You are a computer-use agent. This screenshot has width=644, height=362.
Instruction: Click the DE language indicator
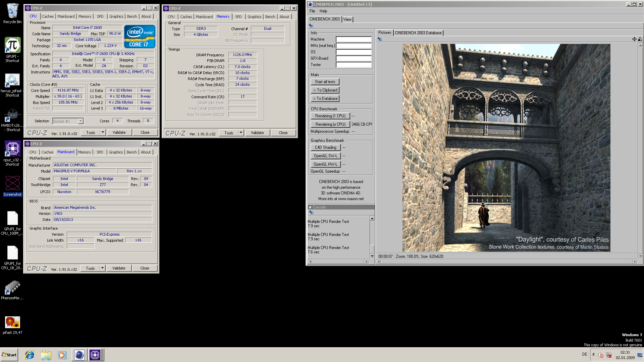coord(585,354)
